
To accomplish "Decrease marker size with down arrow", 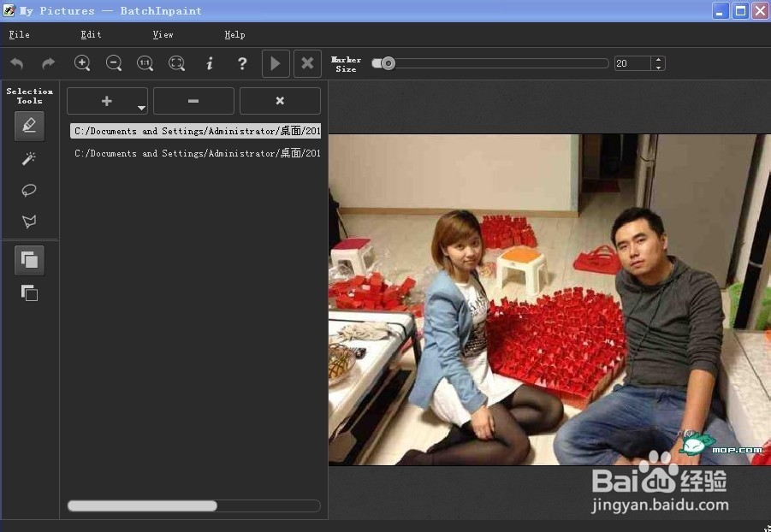I will coord(658,68).
